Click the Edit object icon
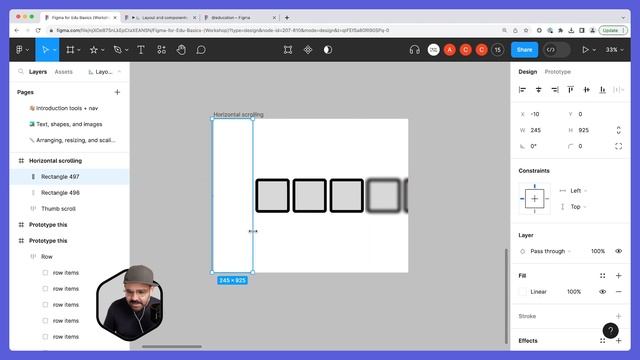The image size is (640, 360). click(288, 50)
